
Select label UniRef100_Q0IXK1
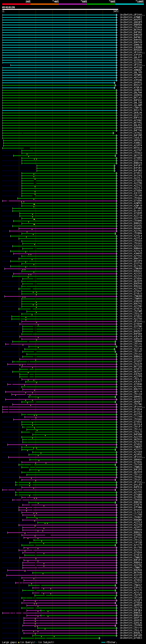131,175
